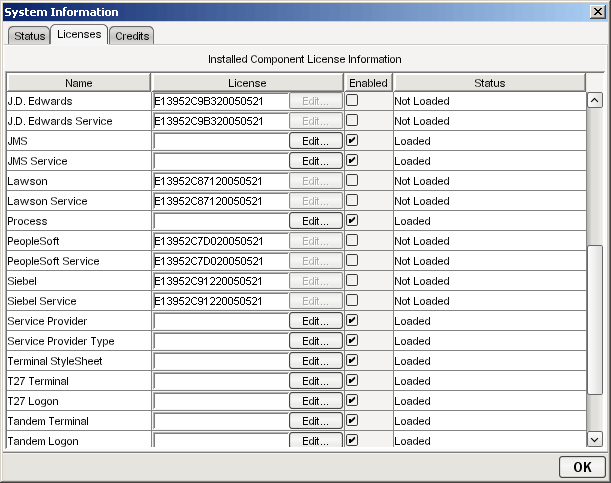The image size is (611, 483).
Task: Uncheck Enabled checkbox for Service Provider Type
Action: pos(352,340)
